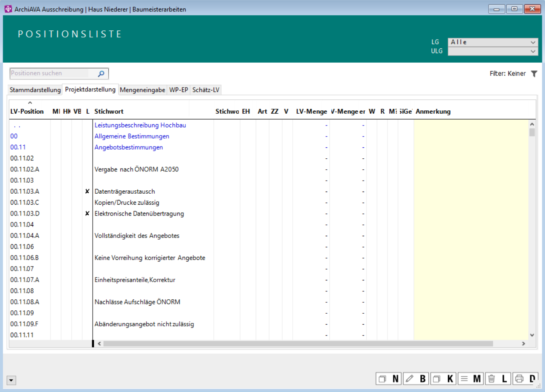The height and width of the screenshot is (392, 545).
Task: Click position number 00.11.02
Action: [x=22, y=158]
